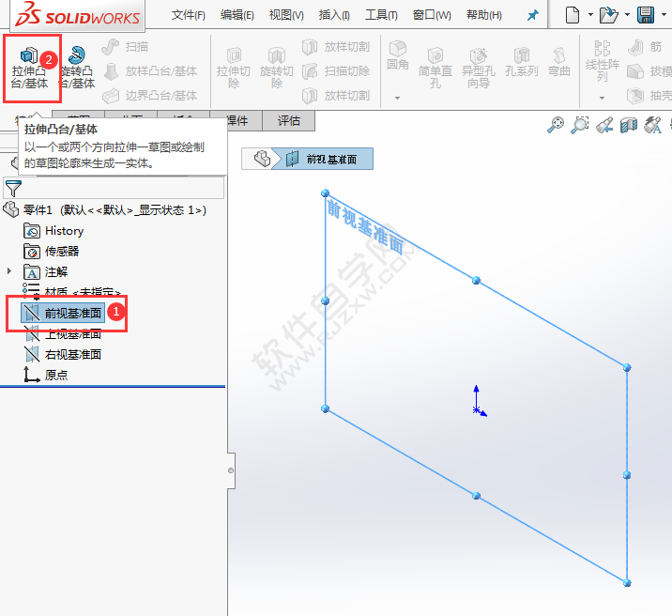Select the History tree item
The image size is (672, 616).
pyautogui.click(x=53, y=231)
